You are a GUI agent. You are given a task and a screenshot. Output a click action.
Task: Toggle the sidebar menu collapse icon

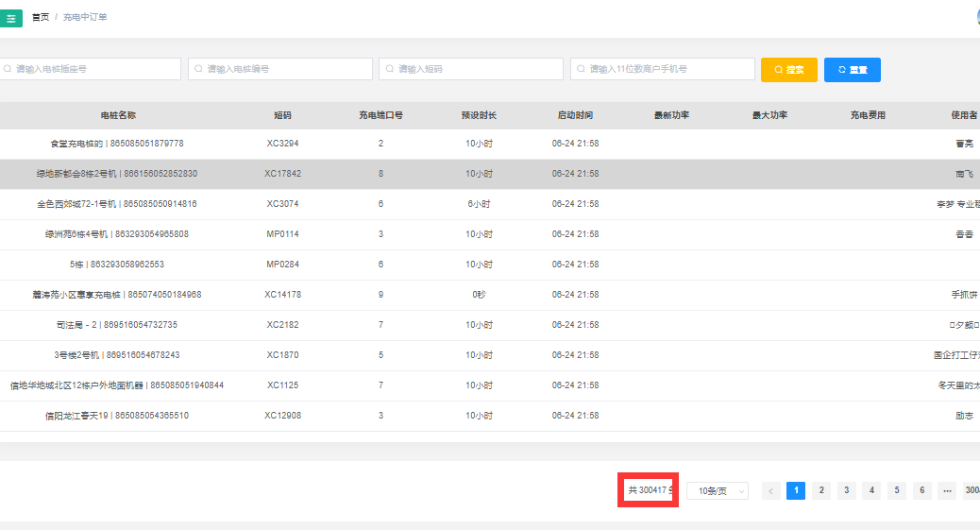[11, 18]
